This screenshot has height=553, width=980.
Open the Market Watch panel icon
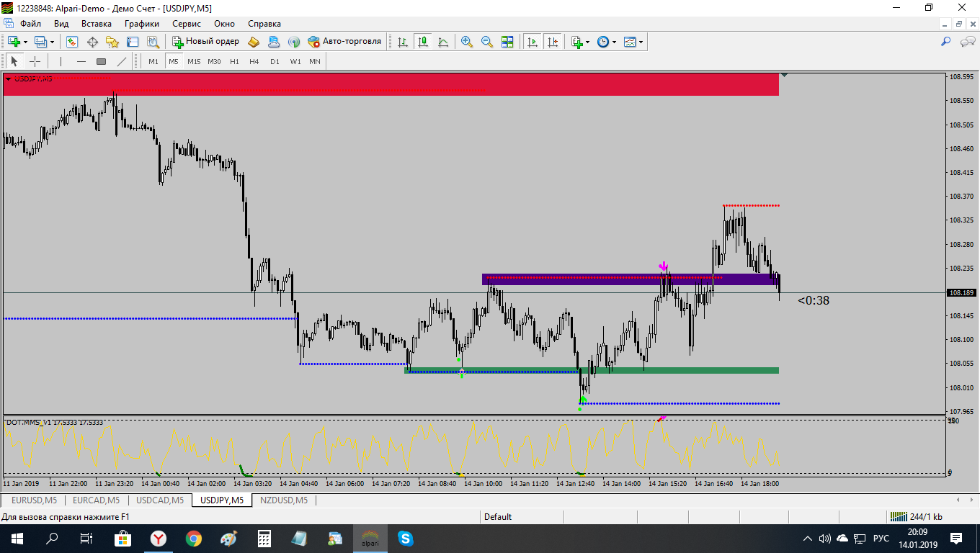72,42
